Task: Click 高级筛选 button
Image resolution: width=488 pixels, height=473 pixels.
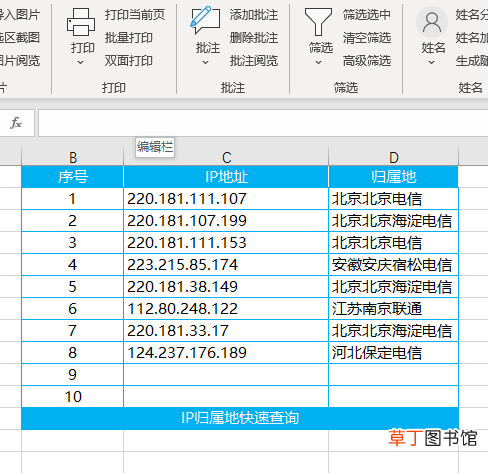Action: tap(367, 61)
